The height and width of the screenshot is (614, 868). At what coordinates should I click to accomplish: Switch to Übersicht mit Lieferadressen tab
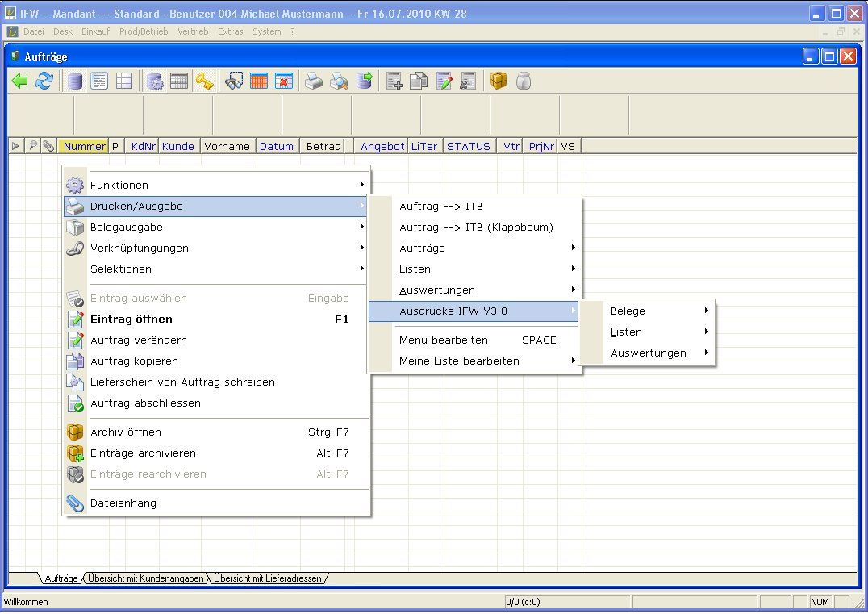(x=267, y=578)
